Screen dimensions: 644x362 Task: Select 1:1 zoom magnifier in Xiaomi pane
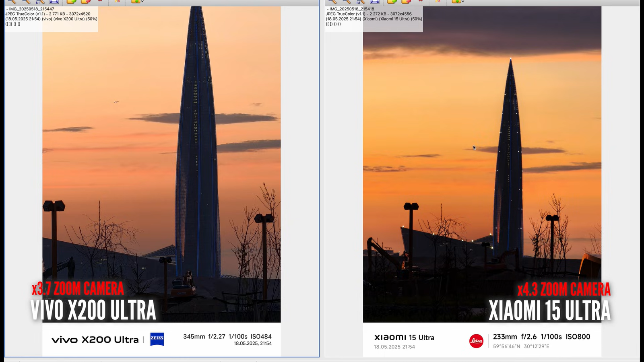[x=360, y=2]
